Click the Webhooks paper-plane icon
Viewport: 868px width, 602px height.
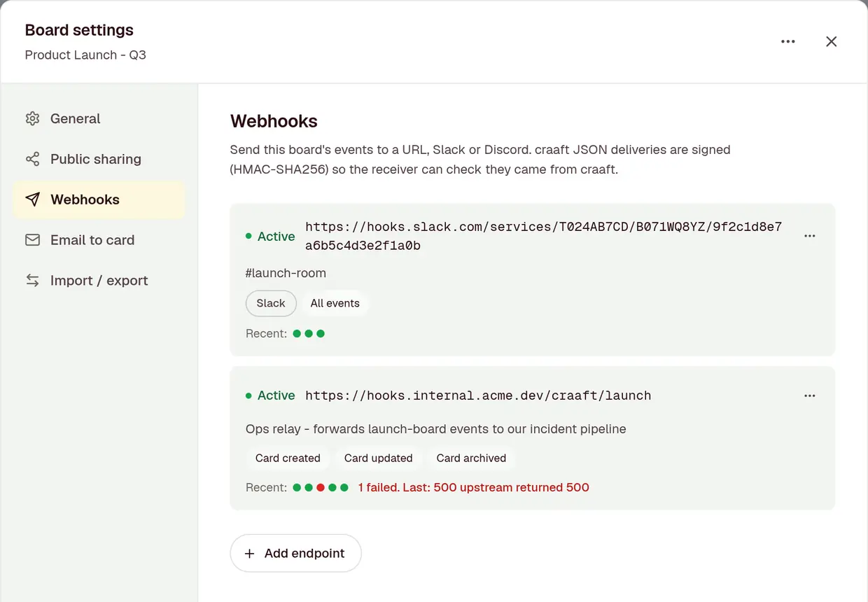pyautogui.click(x=32, y=200)
